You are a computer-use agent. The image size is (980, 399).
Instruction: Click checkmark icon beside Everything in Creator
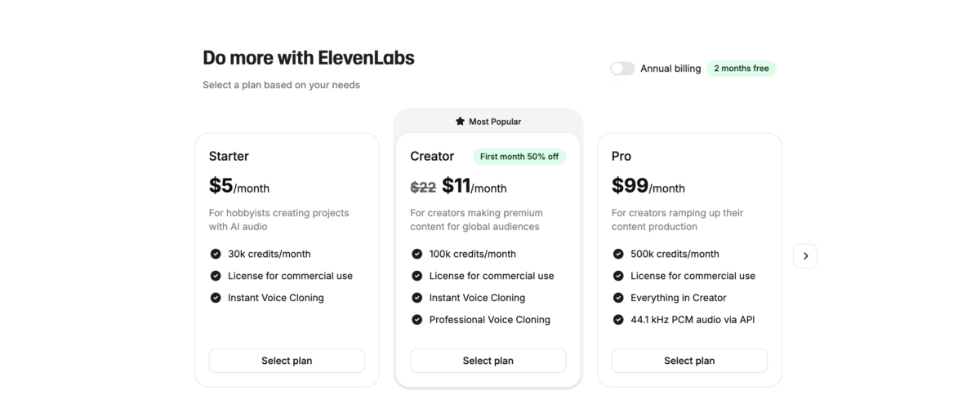click(x=618, y=298)
